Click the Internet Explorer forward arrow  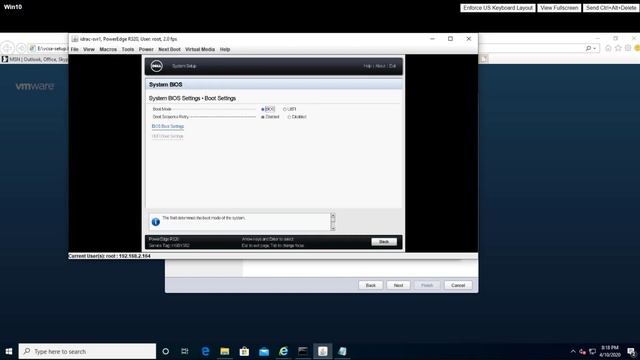[x=21, y=48]
